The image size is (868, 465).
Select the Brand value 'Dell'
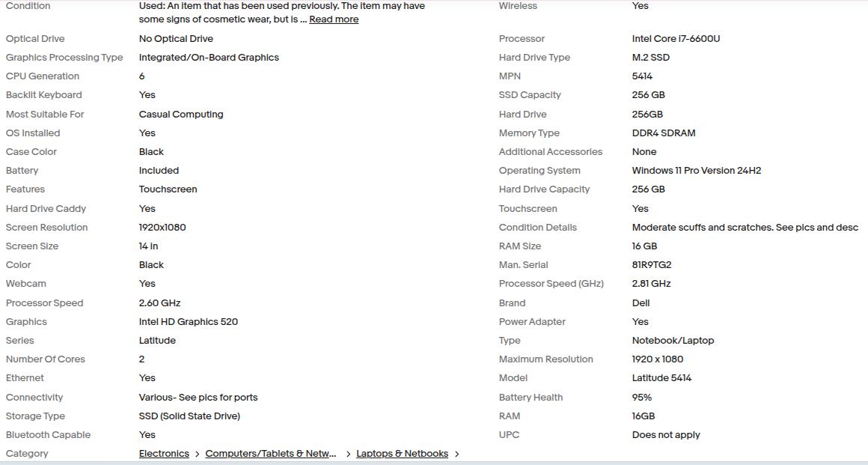(x=641, y=303)
